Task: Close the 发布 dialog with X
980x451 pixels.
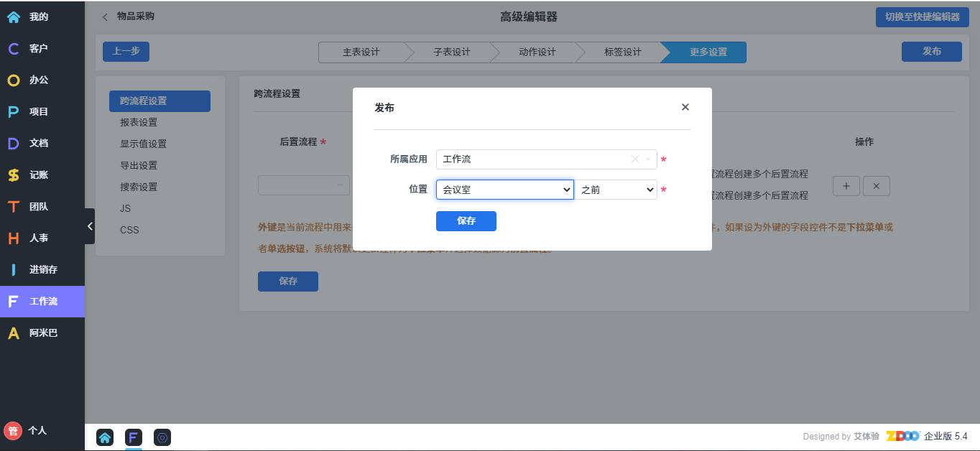Action: point(685,107)
